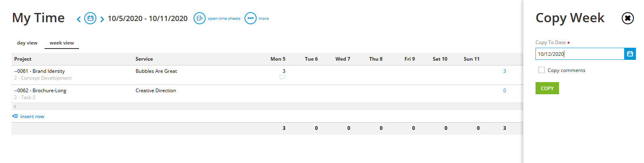Viewport: 644px width, 163px height.
Task: Click the Copy To Date input field
Action: [580, 54]
